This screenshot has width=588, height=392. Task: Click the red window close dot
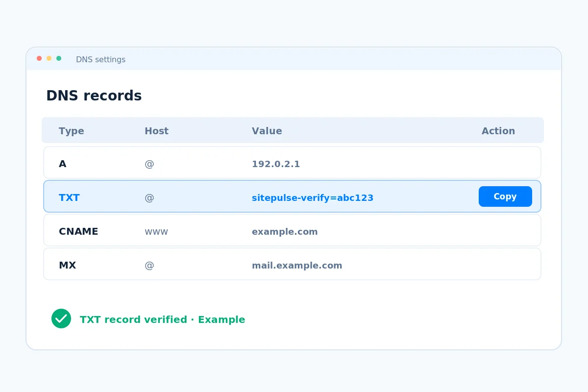click(39, 58)
